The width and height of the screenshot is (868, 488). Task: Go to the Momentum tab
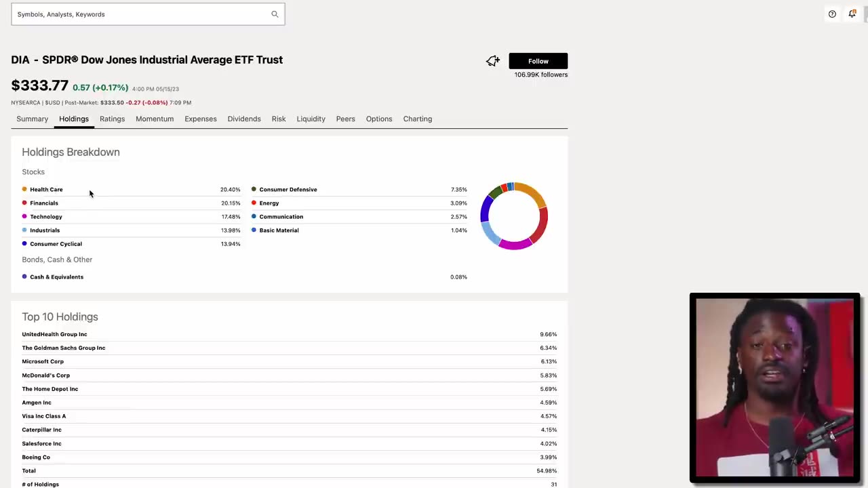[155, 119]
